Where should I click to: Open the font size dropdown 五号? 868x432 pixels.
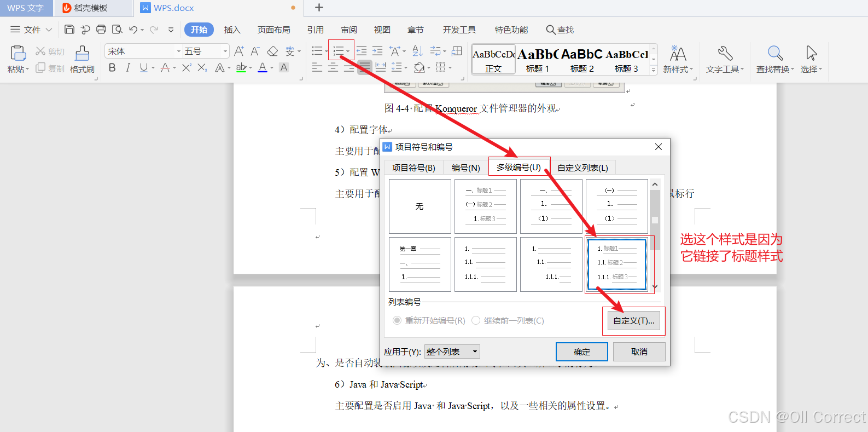pos(225,51)
